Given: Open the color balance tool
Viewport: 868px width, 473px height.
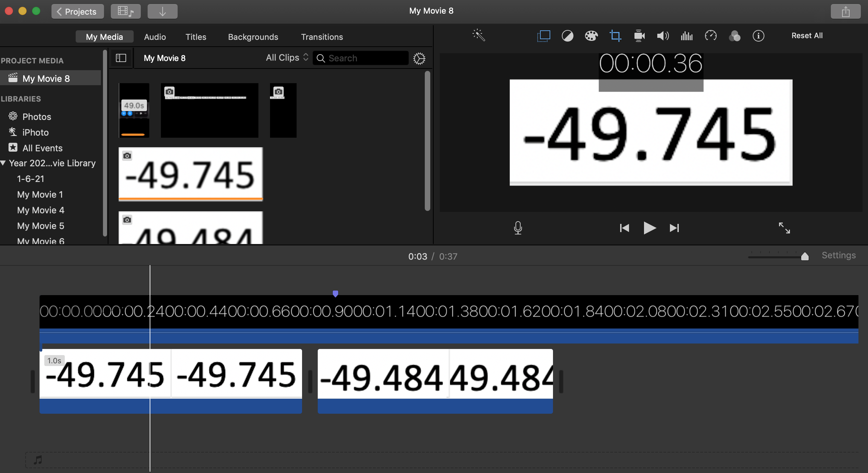Looking at the screenshot, I should click(567, 36).
